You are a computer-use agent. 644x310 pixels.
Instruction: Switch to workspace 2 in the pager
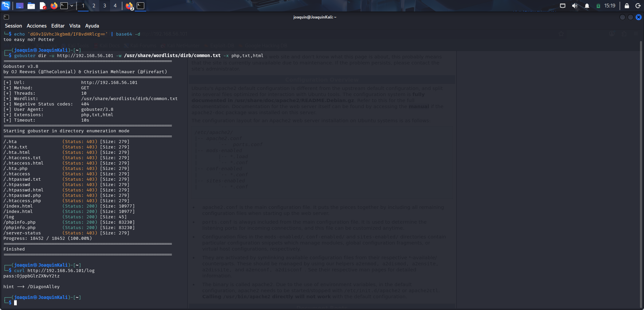94,6
